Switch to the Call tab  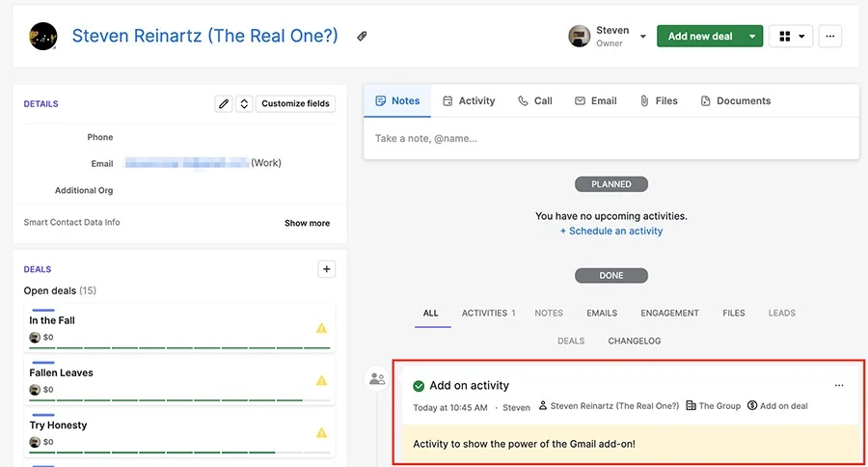click(x=534, y=100)
